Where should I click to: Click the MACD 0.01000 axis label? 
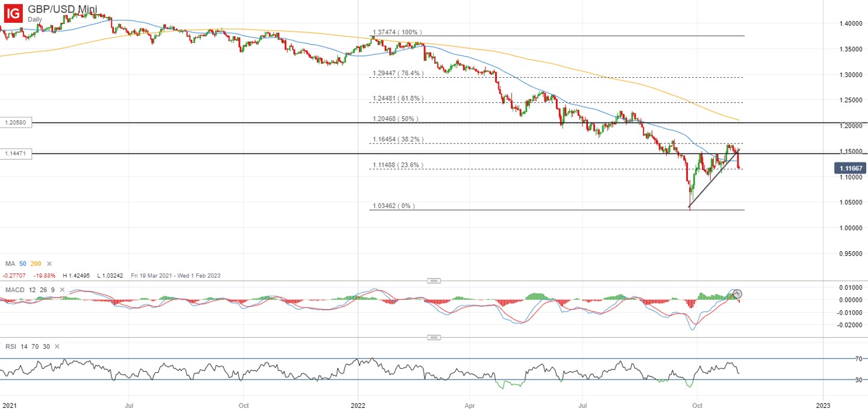pyautogui.click(x=851, y=287)
